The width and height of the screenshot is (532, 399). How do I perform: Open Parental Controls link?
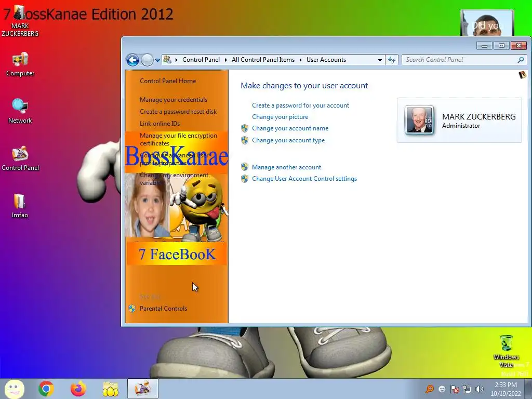pos(163,309)
